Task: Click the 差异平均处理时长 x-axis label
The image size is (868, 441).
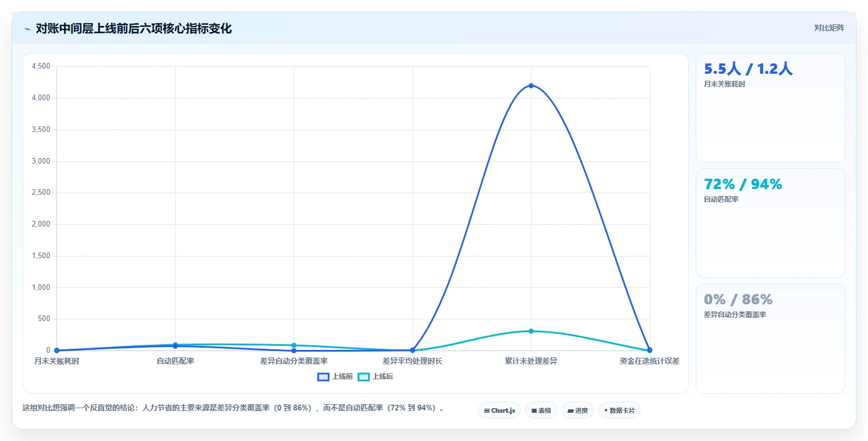Action: (x=412, y=361)
